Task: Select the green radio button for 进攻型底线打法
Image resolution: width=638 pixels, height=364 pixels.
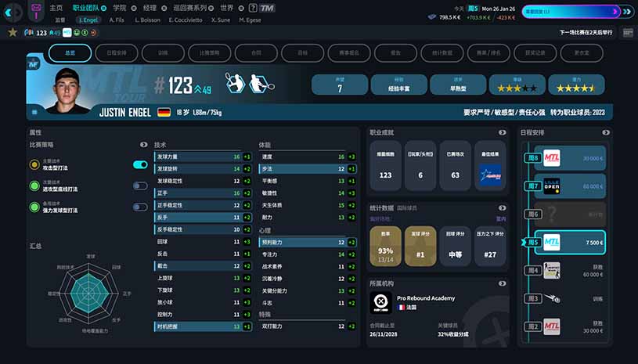Action: [34, 186]
